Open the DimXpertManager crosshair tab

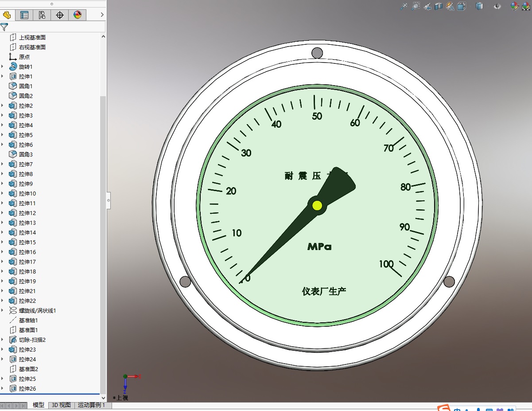click(x=60, y=15)
